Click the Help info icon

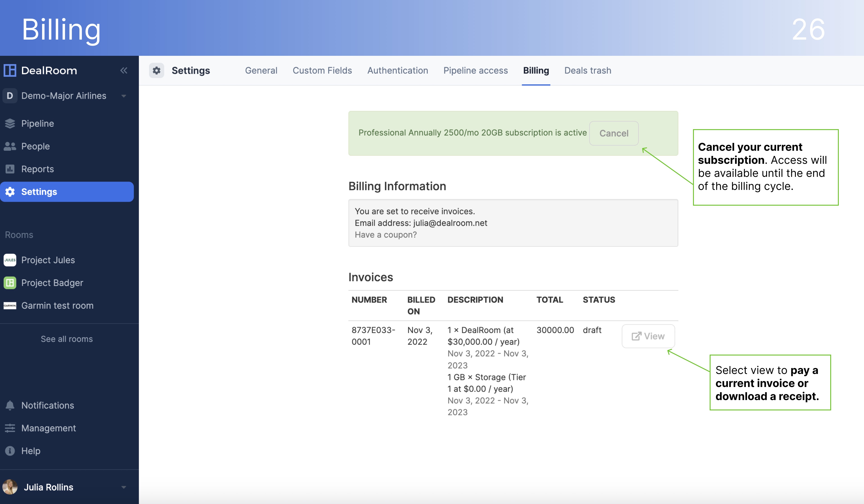tap(10, 451)
